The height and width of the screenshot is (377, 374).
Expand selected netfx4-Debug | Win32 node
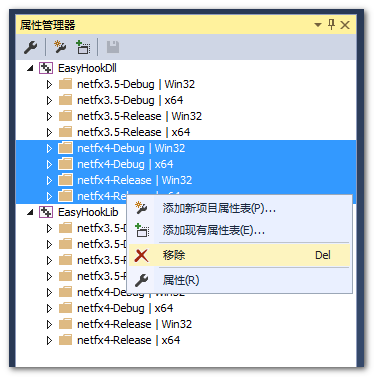click(x=49, y=148)
